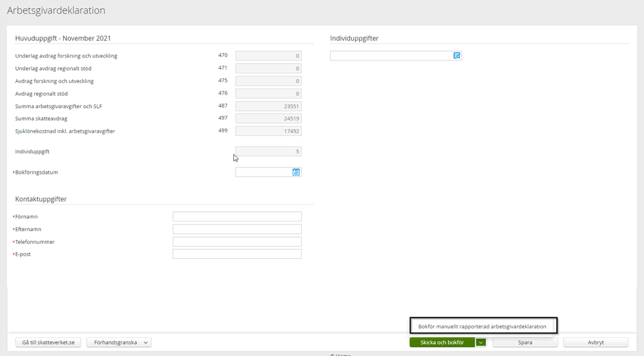Viewport: 644px width, 356px height.
Task: Click field 499 Sjuklönekostnad value
Action: pos(268,131)
